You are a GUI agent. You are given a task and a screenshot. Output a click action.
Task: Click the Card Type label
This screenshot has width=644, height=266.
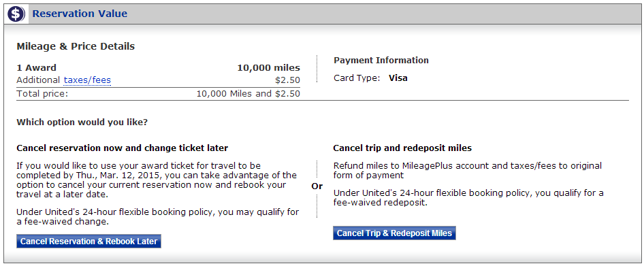(357, 78)
